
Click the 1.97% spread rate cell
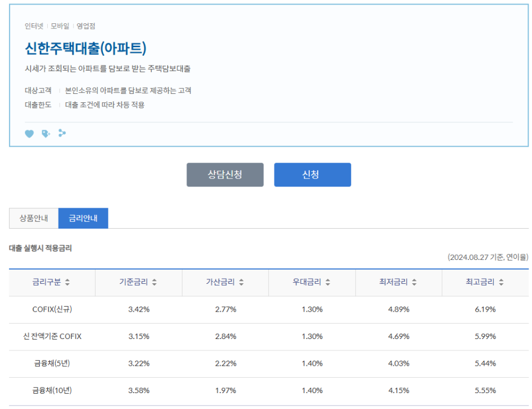pos(226,391)
